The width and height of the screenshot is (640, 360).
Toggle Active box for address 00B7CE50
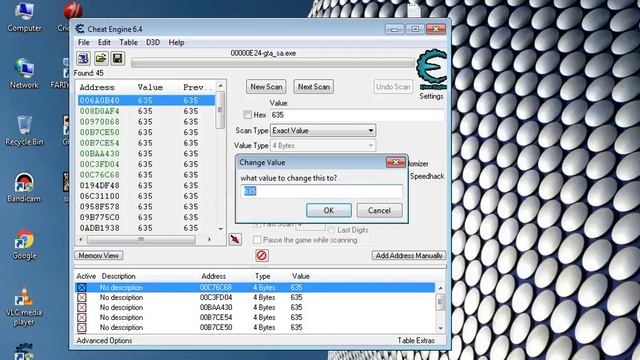click(82, 327)
